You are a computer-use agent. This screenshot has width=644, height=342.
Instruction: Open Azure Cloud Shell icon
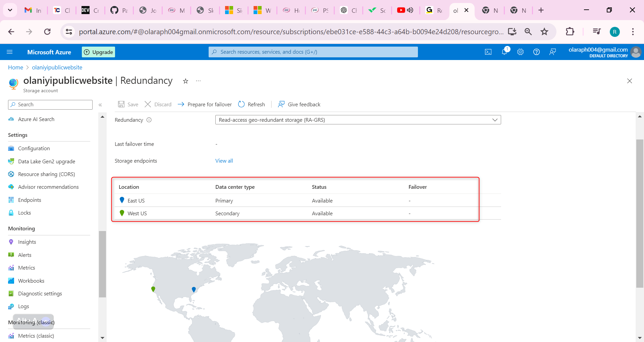(x=488, y=52)
